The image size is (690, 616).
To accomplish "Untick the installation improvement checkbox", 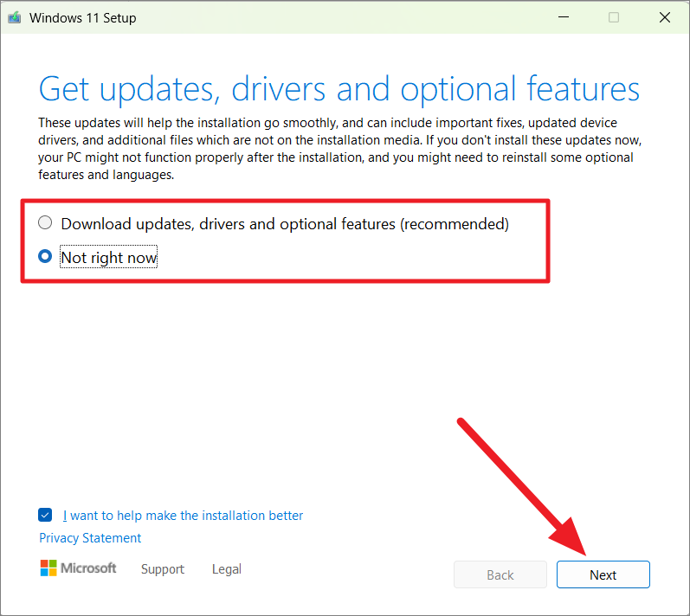I will [x=45, y=515].
